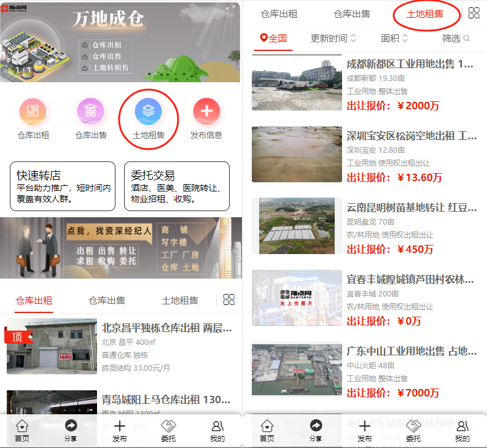Expand the 更新时间 sort dropdown
Image resolution: width=487 pixels, height=448 pixels.
point(333,38)
